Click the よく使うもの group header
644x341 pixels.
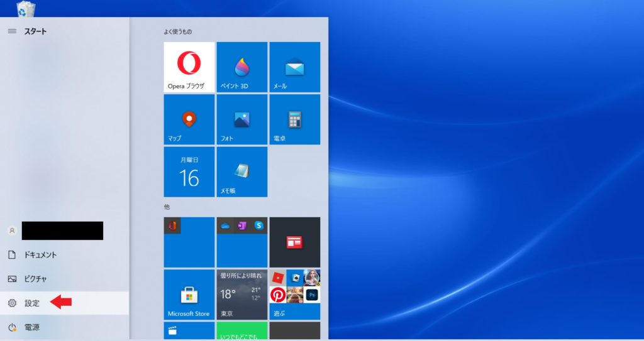tap(178, 31)
